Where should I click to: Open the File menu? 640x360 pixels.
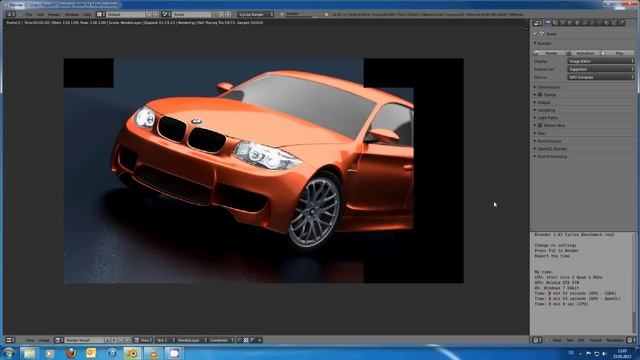click(29, 14)
